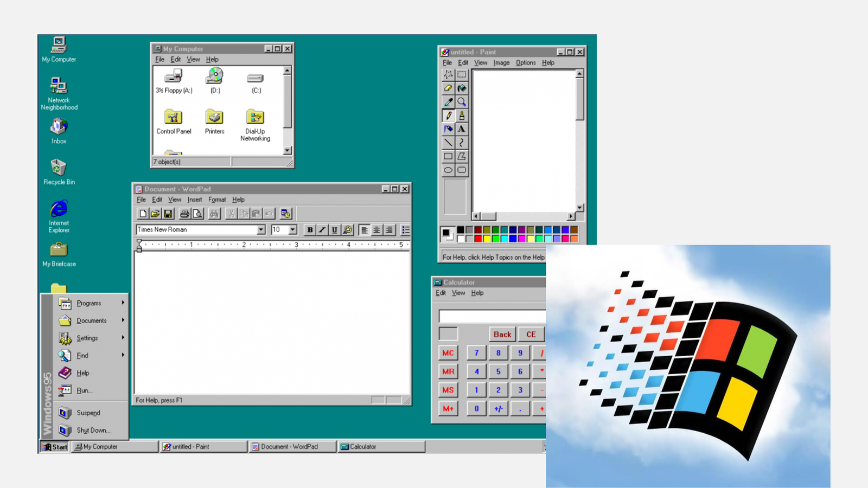
Task: Select Paint's Eraser tool
Action: click(x=448, y=88)
